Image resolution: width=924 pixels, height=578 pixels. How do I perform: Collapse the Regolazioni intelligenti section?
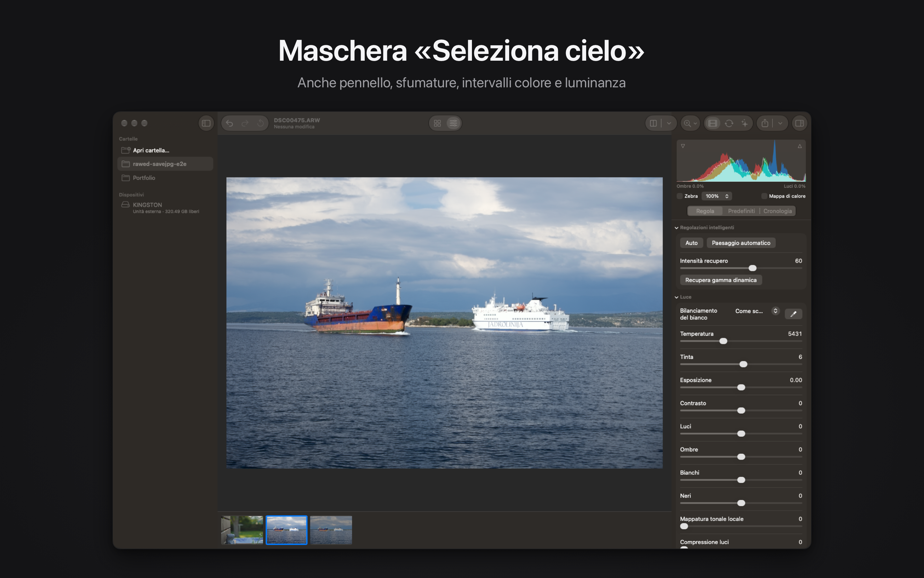[677, 228]
